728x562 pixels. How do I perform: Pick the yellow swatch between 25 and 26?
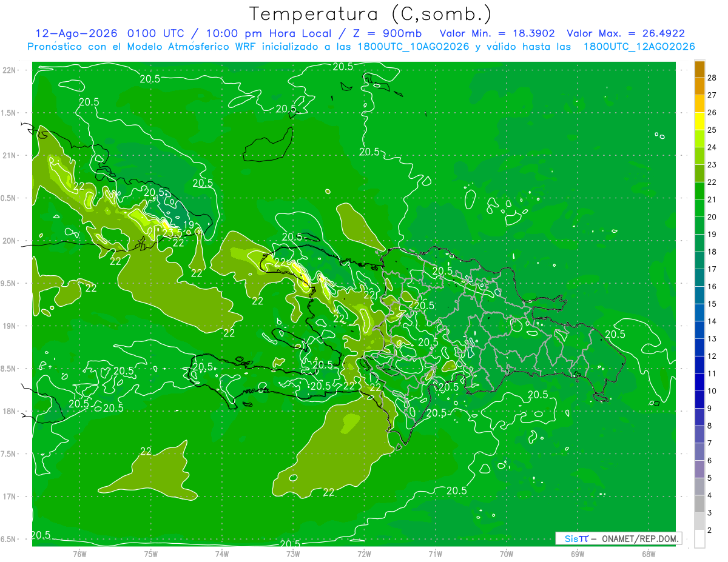click(699, 121)
